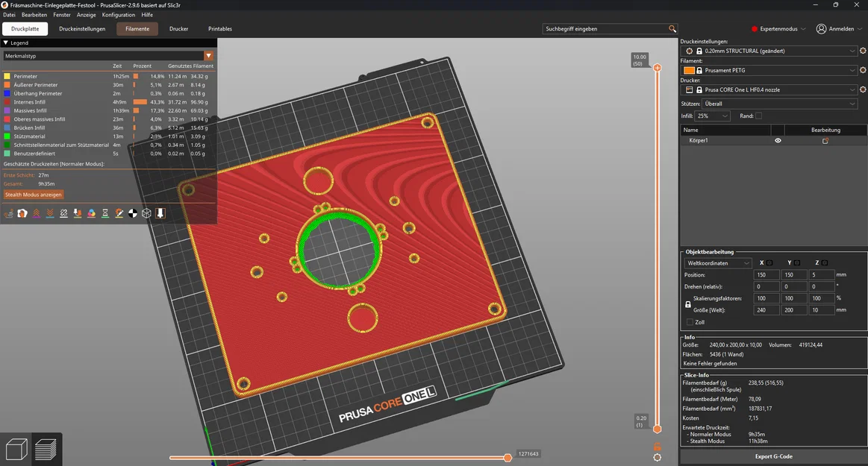This screenshot has height=466, width=868.
Task: Open Prusament PETG filament dropdown
Action: pos(769,70)
